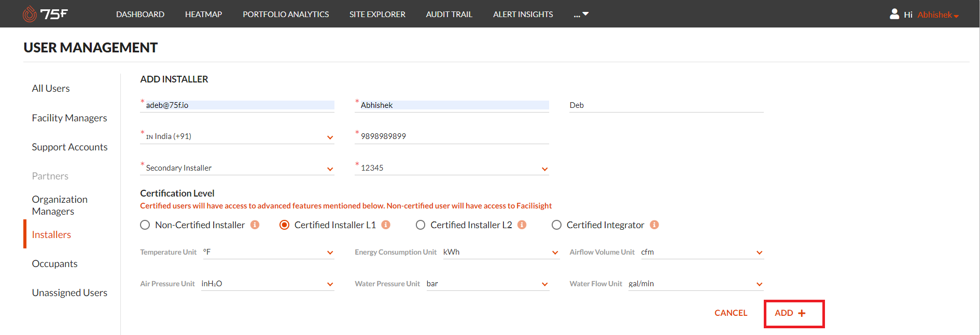This screenshot has height=335, width=980.
Task: Open the Alert Insights nav item
Action: 523,15
